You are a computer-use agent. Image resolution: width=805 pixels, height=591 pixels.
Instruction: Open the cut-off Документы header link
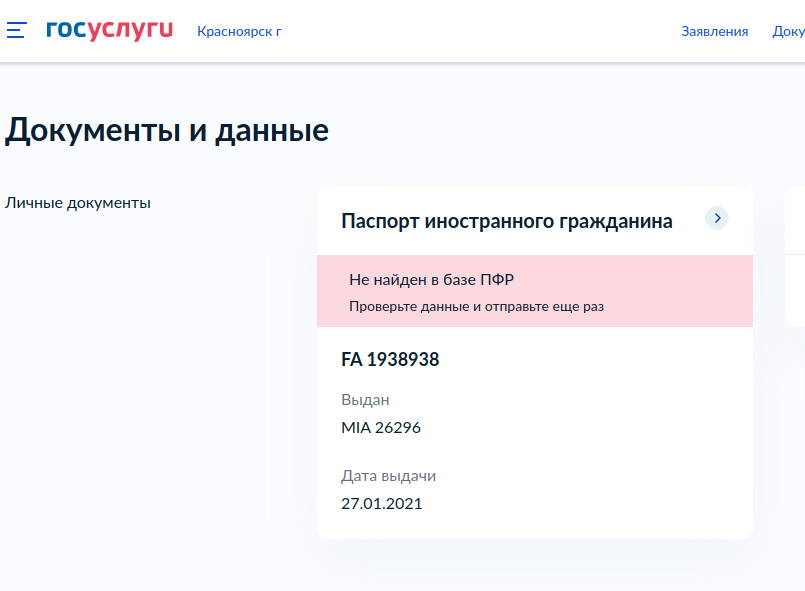pyautogui.click(x=789, y=32)
